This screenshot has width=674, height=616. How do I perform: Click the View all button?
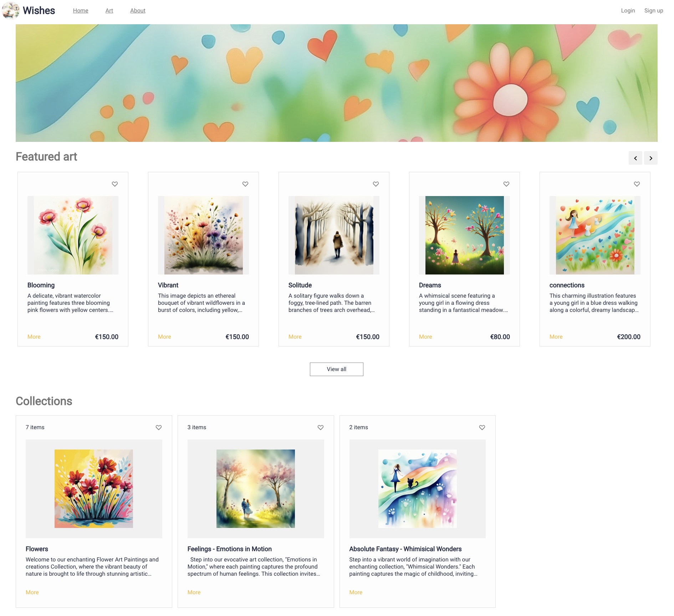click(337, 369)
